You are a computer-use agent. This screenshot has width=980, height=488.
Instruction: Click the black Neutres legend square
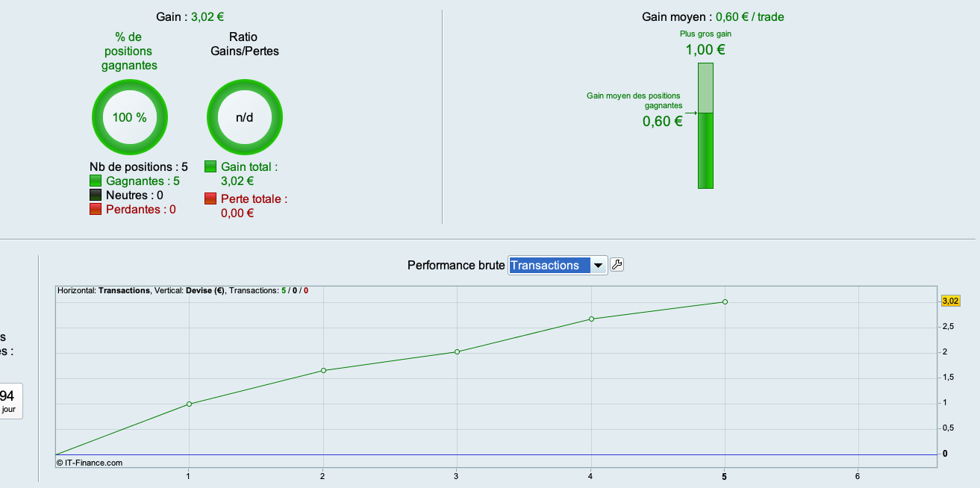point(95,195)
